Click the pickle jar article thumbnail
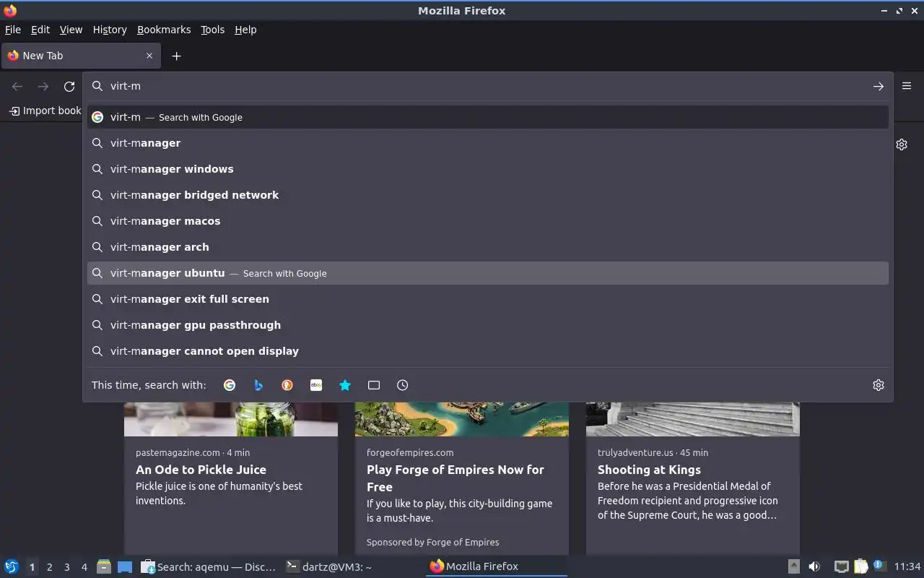Image resolution: width=924 pixels, height=578 pixels. coord(231,419)
